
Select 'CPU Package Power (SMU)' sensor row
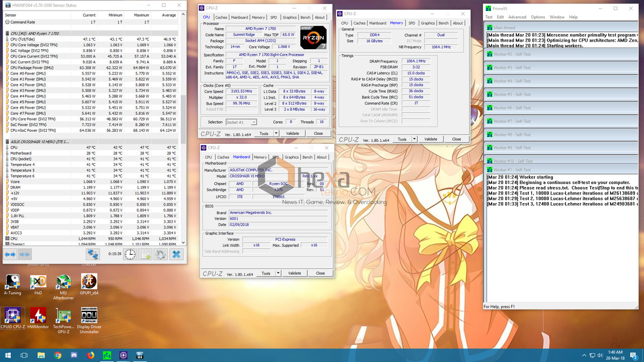[92, 67]
